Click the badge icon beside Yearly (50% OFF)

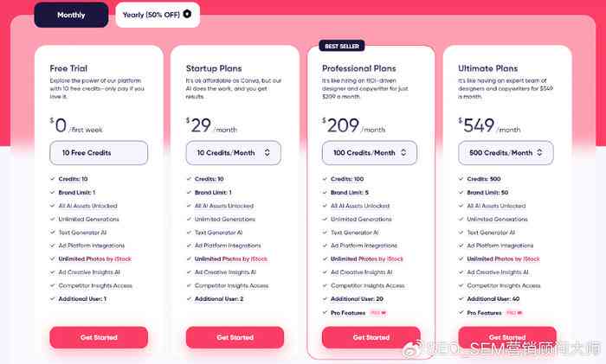(x=187, y=15)
